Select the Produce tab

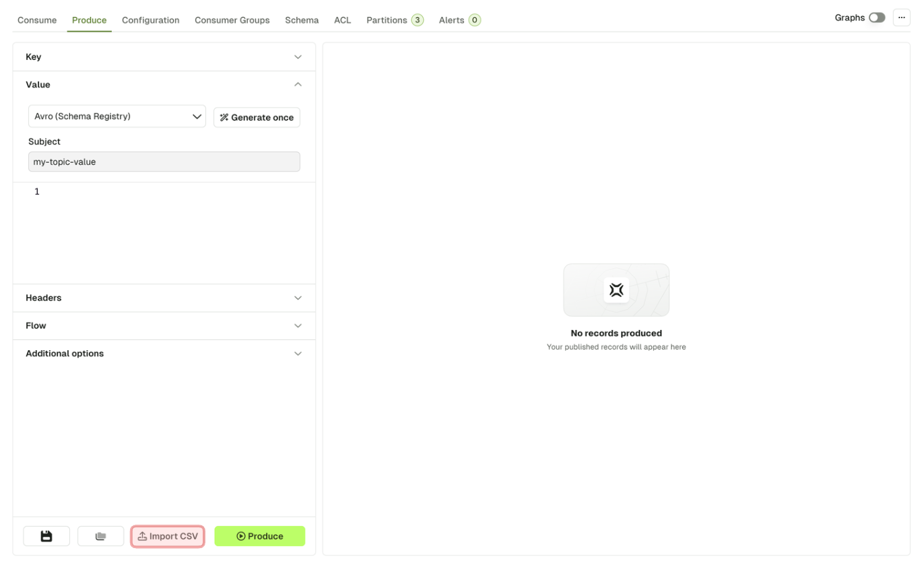tap(89, 20)
